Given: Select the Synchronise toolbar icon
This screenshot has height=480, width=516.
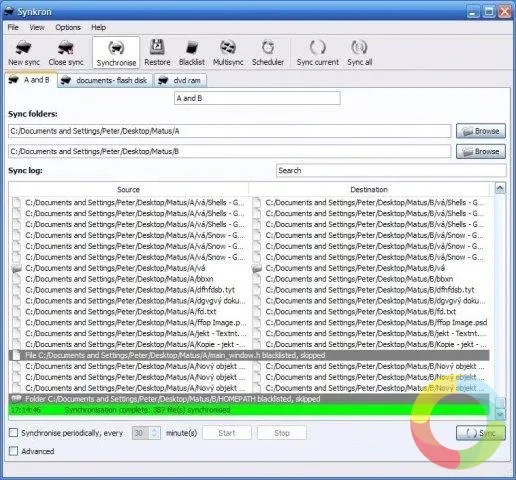Looking at the screenshot, I should pos(116,52).
